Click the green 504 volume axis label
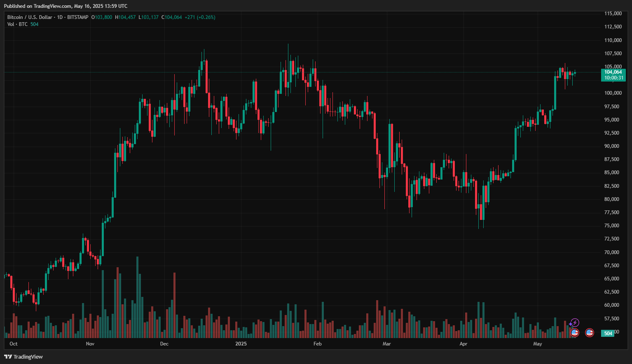 click(x=608, y=333)
